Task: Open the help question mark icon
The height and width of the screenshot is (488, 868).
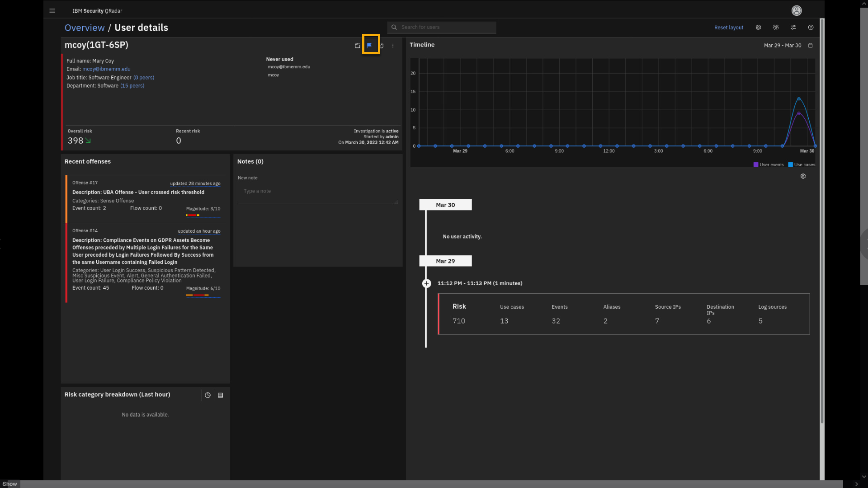Action: click(811, 28)
